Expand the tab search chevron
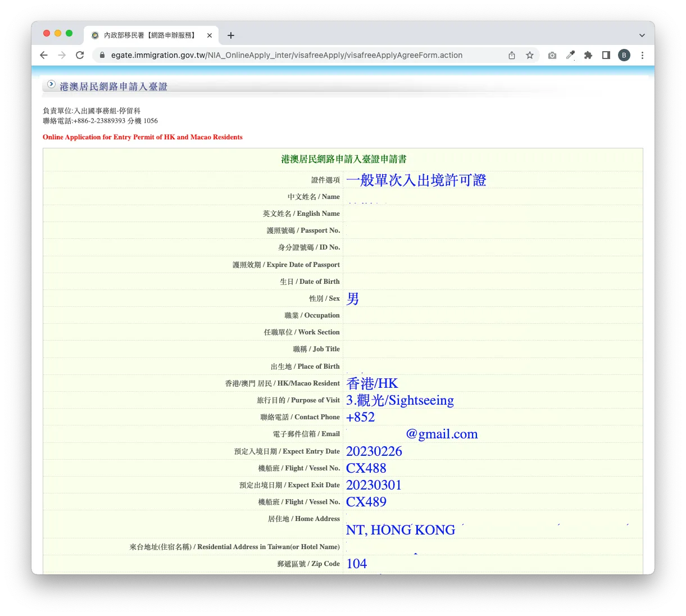The image size is (686, 616). [x=642, y=35]
